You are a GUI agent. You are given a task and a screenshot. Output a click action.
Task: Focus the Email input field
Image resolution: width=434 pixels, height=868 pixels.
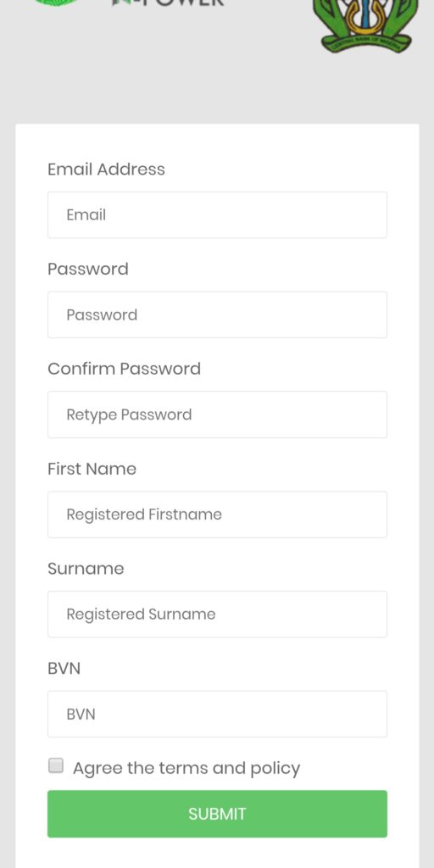point(217,214)
